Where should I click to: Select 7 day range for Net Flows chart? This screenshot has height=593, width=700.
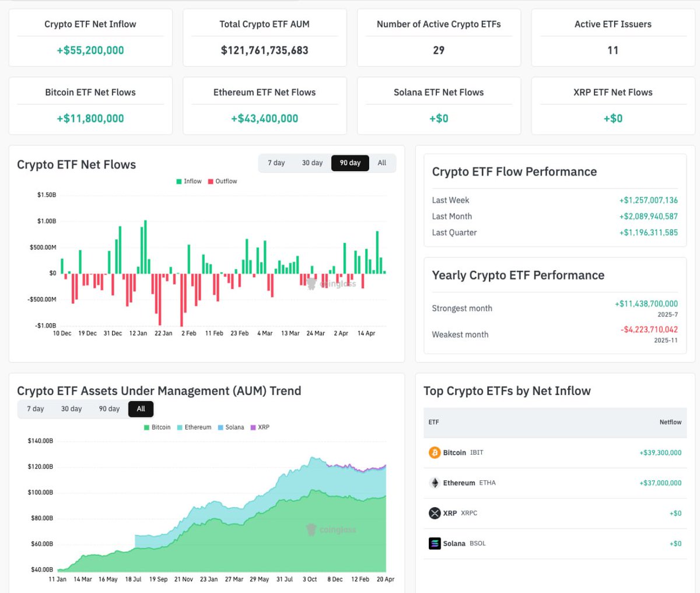(276, 163)
